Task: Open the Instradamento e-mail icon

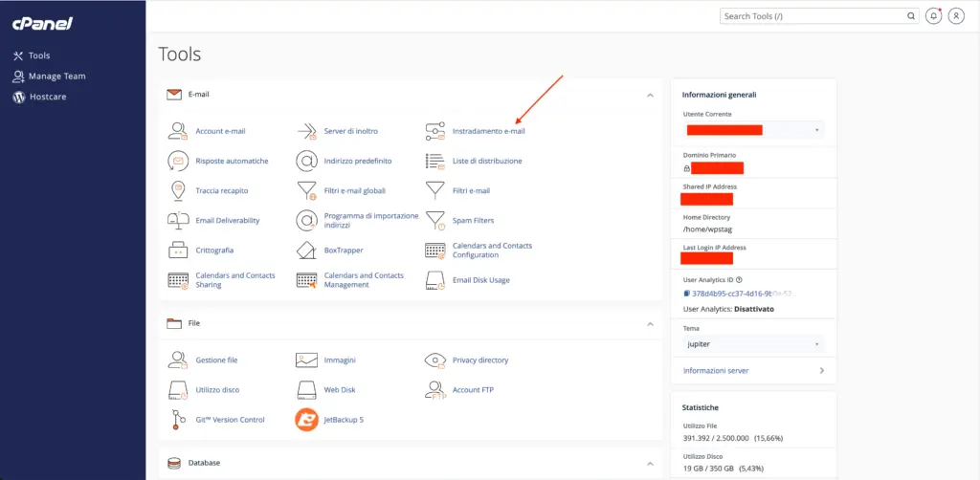Action: [434, 131]
